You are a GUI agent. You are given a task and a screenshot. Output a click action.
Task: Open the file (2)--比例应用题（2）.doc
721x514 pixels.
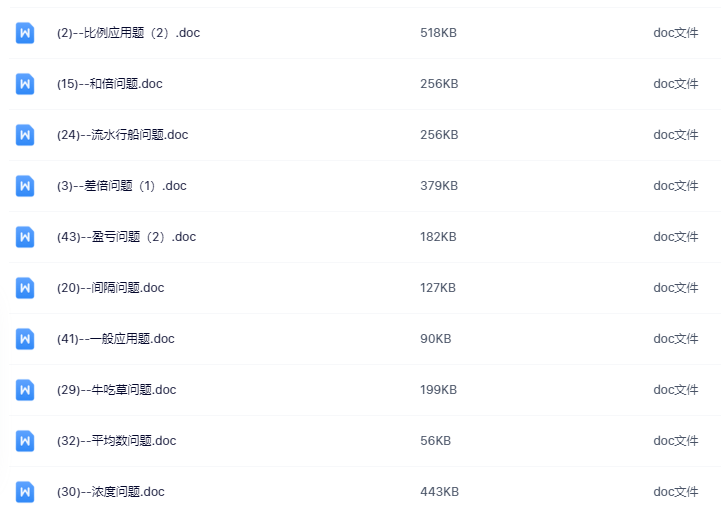pos(128,33)
